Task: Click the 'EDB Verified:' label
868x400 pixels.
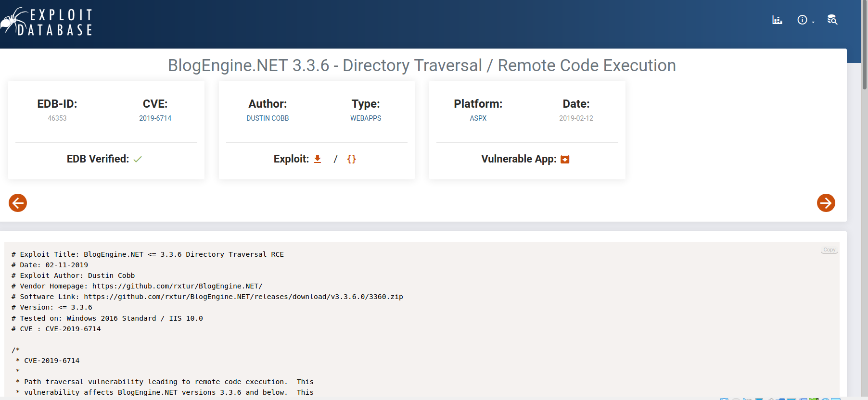Action: pos(98,159)
